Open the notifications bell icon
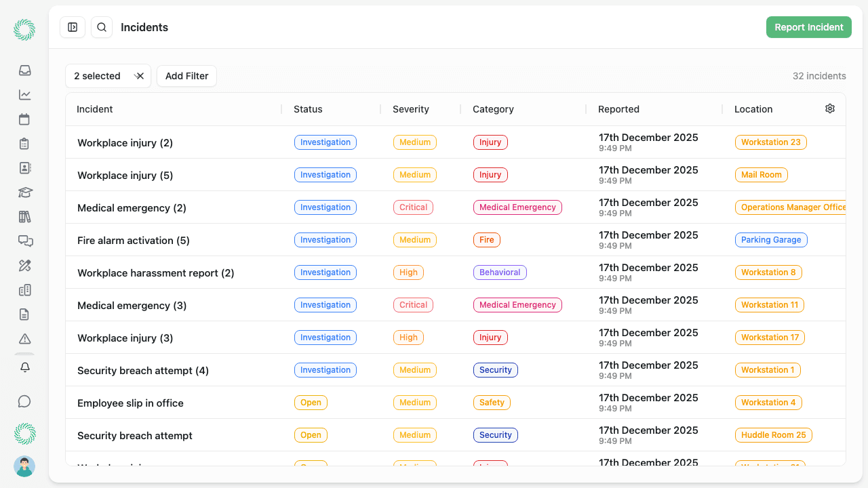This screenshot has height=488, width=868. (x=24, y=367)
